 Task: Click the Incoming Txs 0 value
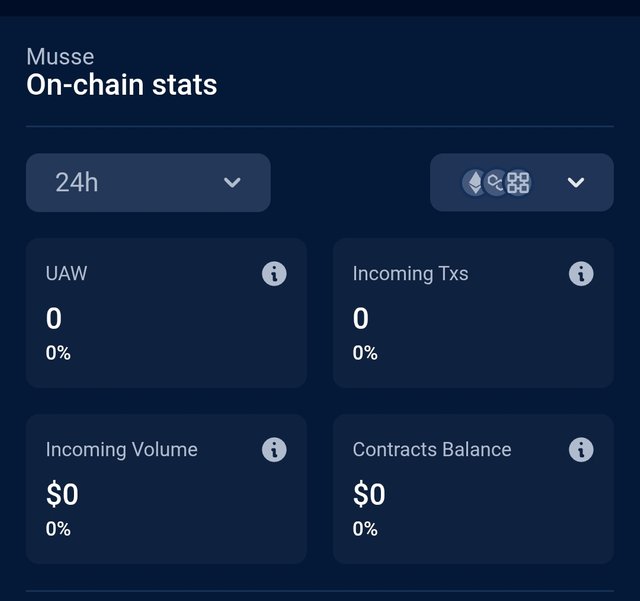tap(361, 319)
